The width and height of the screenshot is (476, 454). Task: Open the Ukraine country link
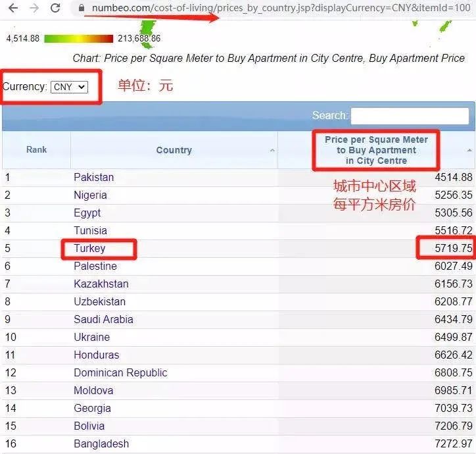(91, 337)
